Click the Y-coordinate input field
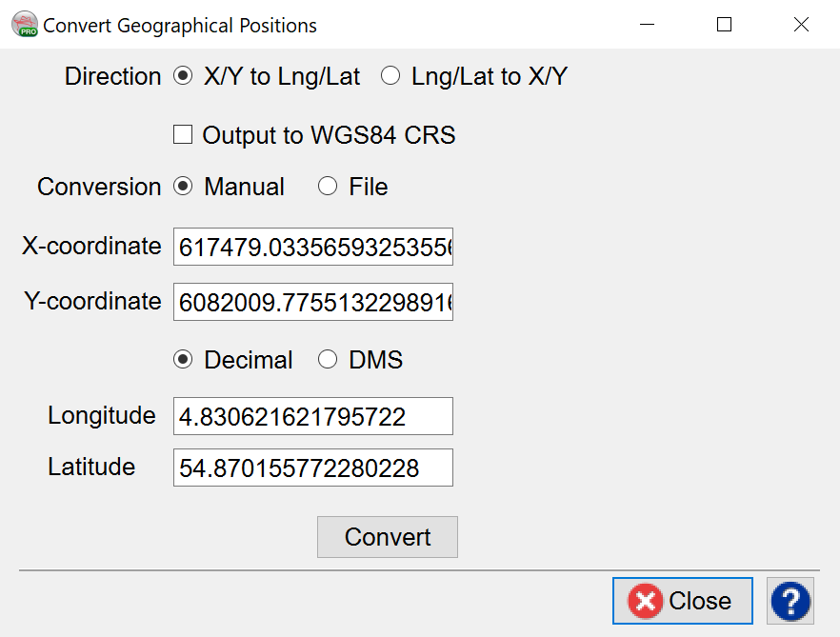 click(312, 302)
